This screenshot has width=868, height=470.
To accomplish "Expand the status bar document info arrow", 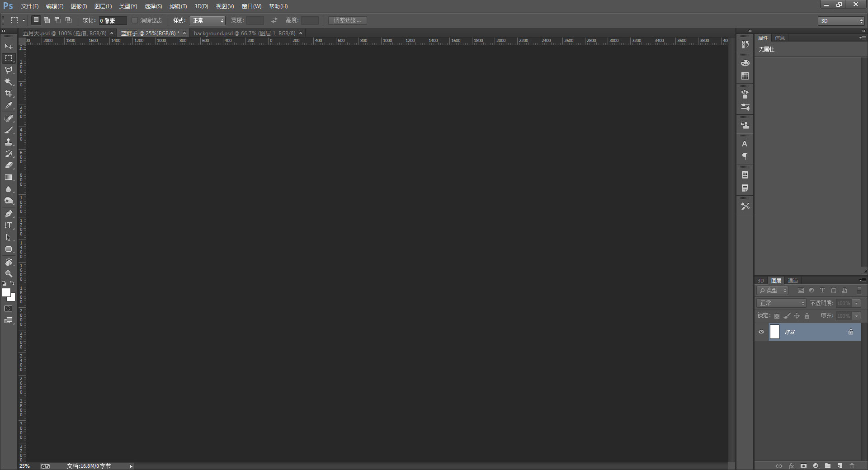I will coord(131,466).
